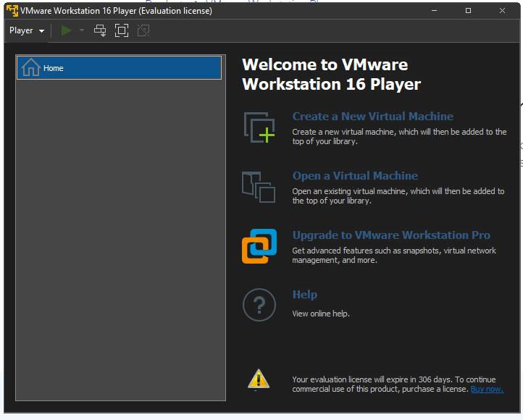This screenshot has width=523, height=420.
Task: Click the new virtual machine plus icon
Action: (259, 127)
